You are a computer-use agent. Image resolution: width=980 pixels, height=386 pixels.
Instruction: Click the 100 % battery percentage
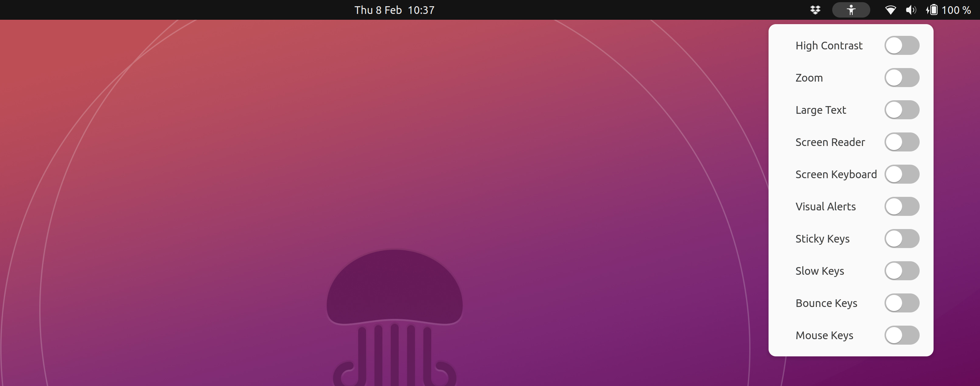pos(956,10)
